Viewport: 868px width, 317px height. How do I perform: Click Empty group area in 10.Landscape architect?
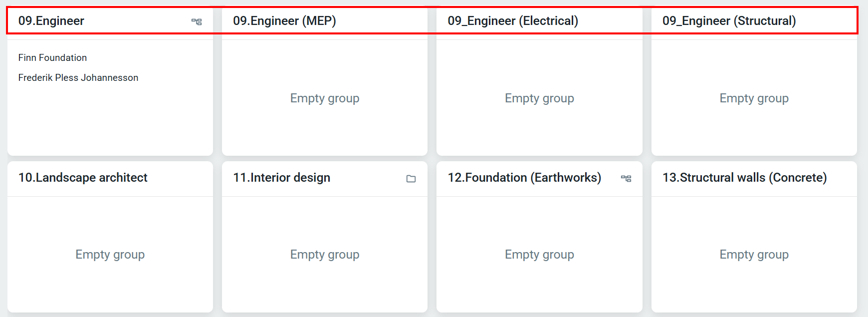pyautogui.click(x=110, y=255)
